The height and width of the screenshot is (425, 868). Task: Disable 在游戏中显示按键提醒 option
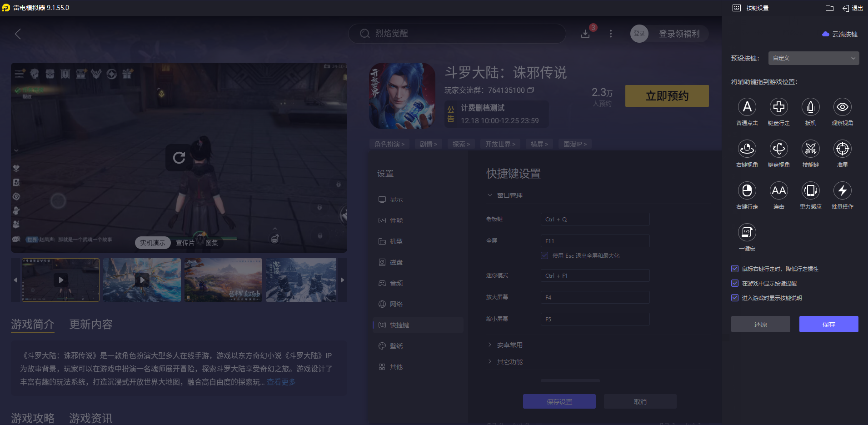[x=734, y=283]
